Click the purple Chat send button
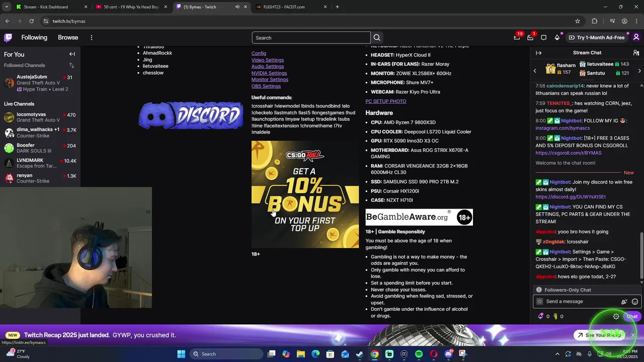The height and width of the screenshot is (362, 644). click(632, 316)
